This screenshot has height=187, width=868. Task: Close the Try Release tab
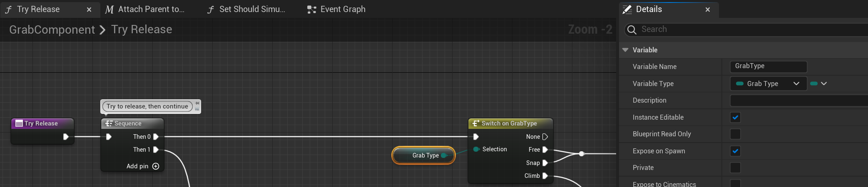pyautogui.click(x=89, y=10)
